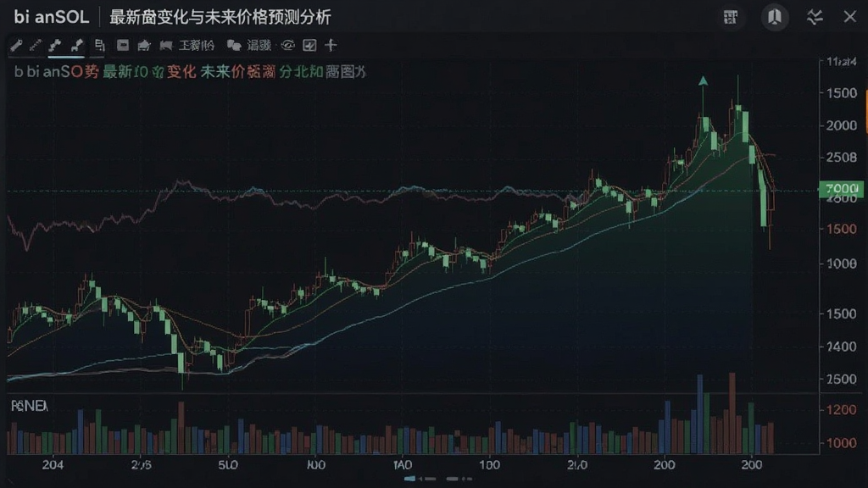Select the dotted measure line tool
The image size is (868, 488).
36,46
